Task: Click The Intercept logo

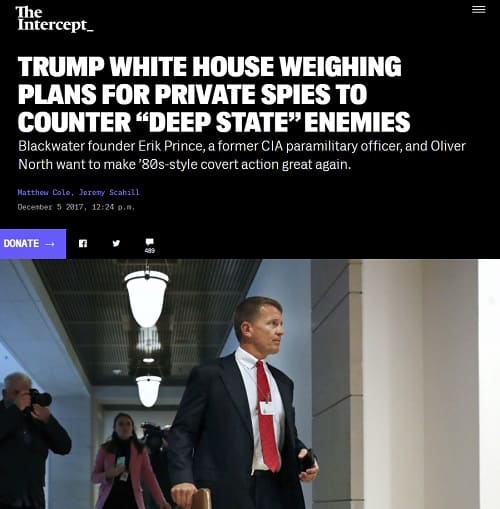Action: 55,19
